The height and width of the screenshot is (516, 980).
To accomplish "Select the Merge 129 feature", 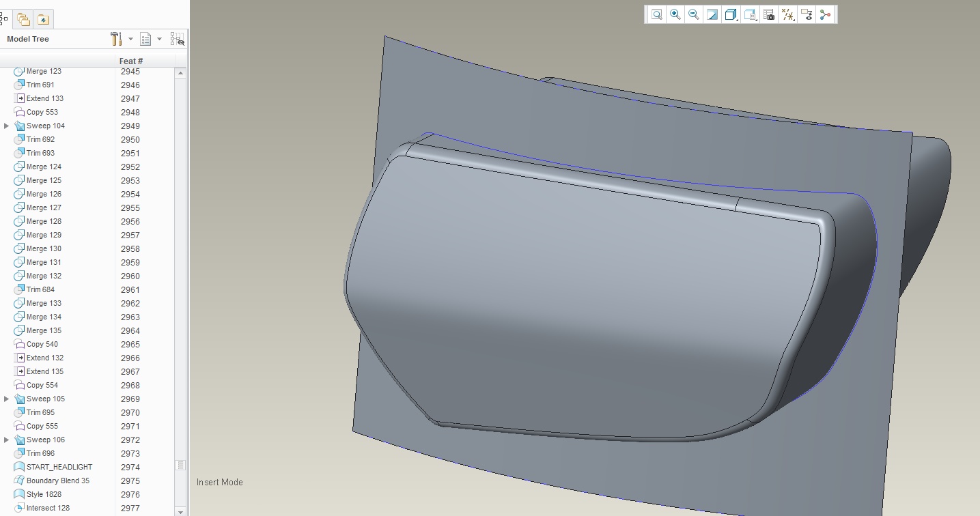I will point(44,235).
